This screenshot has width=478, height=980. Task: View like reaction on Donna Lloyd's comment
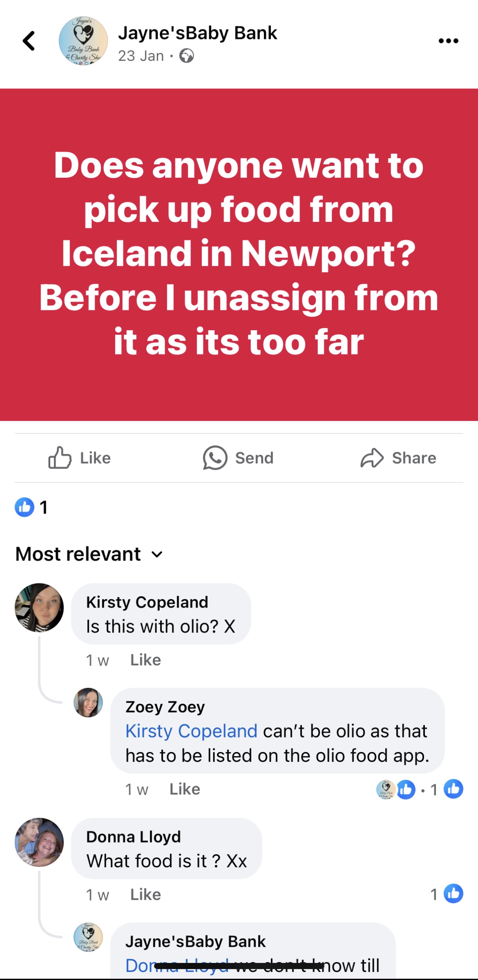[446, 894]
